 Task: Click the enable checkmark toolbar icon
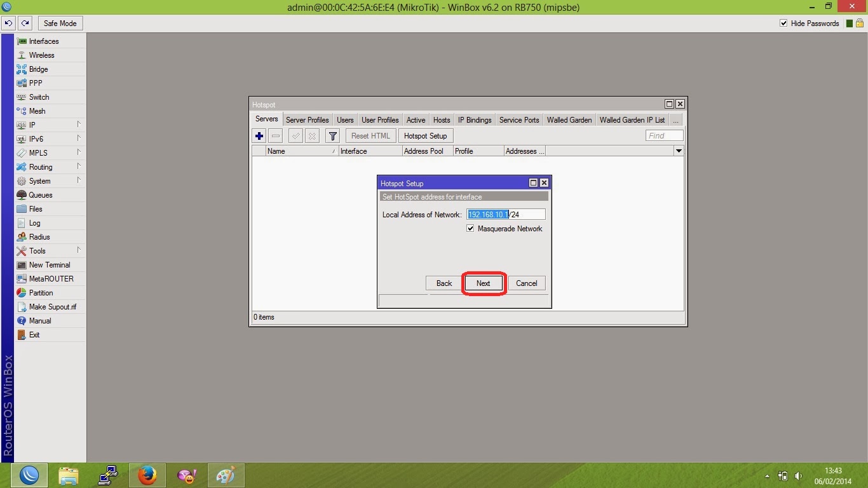tap(295, 136)
